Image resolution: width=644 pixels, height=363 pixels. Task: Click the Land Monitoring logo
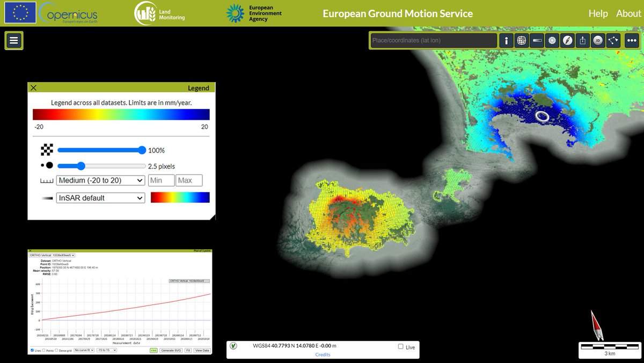tap(159, 13)
